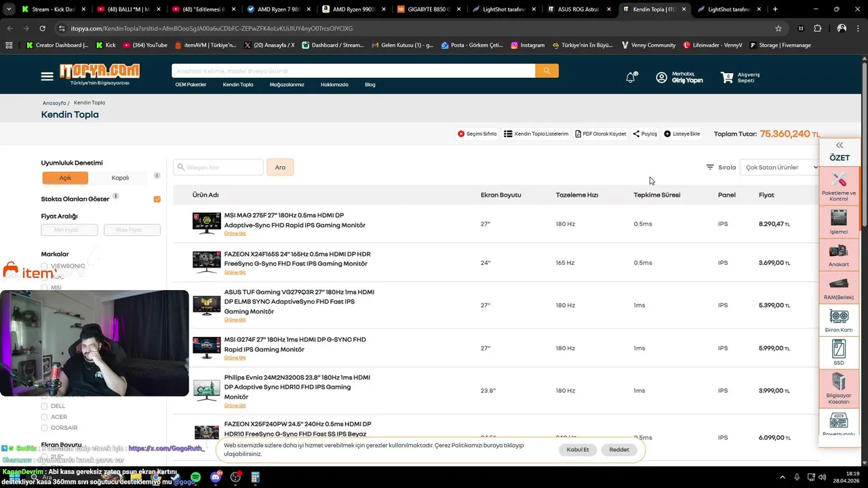Image resolution: width=868 pixels, height=488 pixels.
Task: Go to Anasayfa breadcrumb
Action: point(54,103)
